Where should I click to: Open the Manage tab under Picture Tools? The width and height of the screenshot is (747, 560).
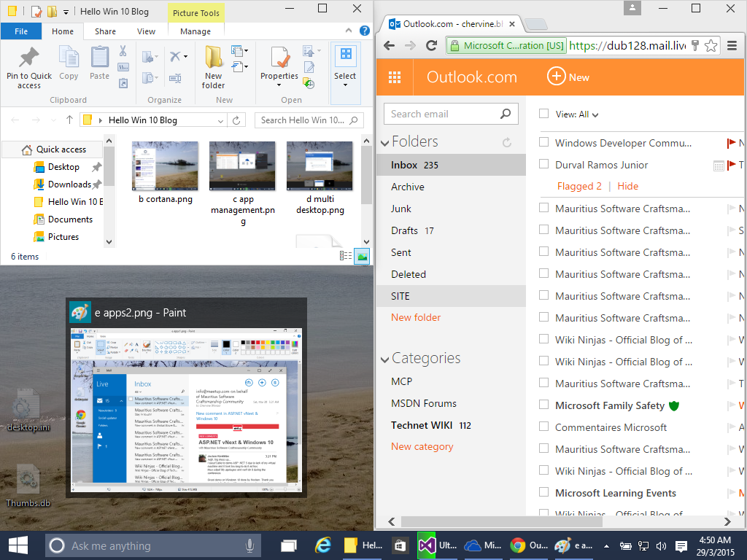coord(196,31)
